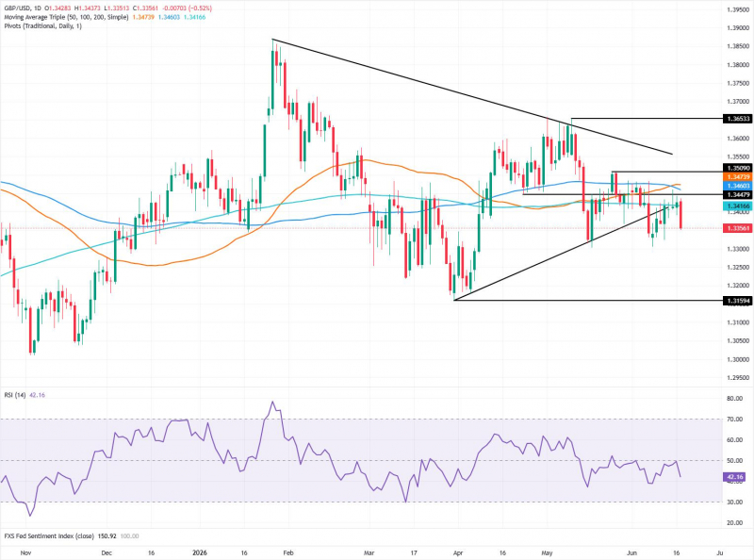The height and width of the screenshot is (560, 754).
Task: Open the Moving Average Triple indicator legend
Action: 66,17
